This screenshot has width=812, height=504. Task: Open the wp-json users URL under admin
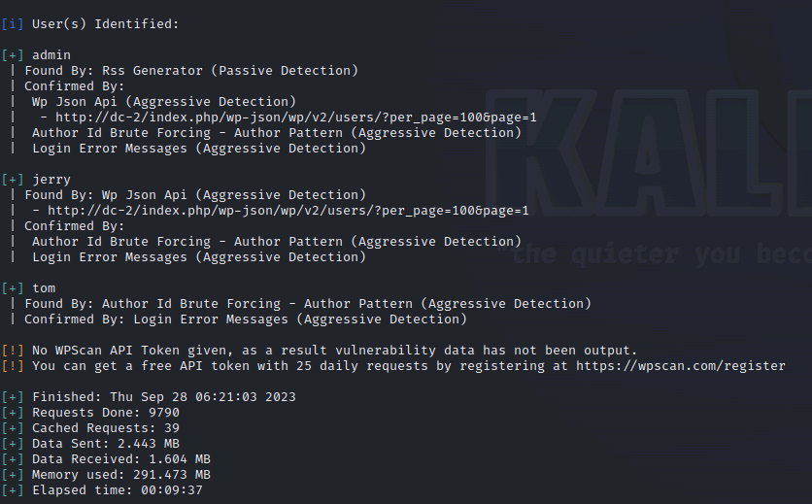click(295, 118)
